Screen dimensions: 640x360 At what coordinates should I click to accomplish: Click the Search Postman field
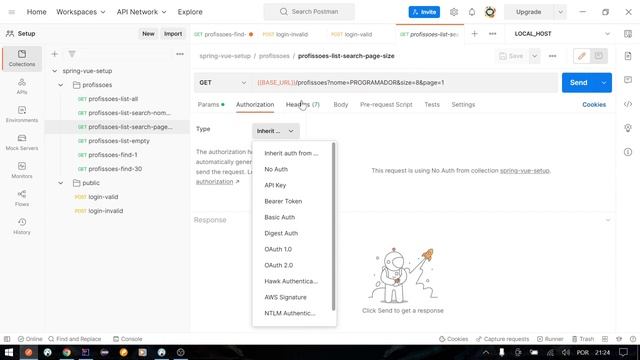[x=309, y=12]
